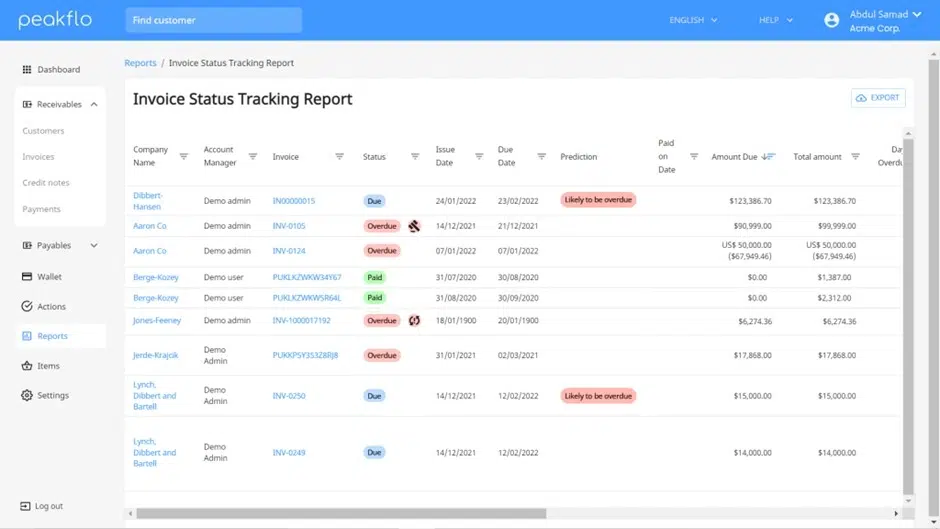The image size is (940, 529).
Task: Click the Log out icon
Action: (x=25, y=506)
